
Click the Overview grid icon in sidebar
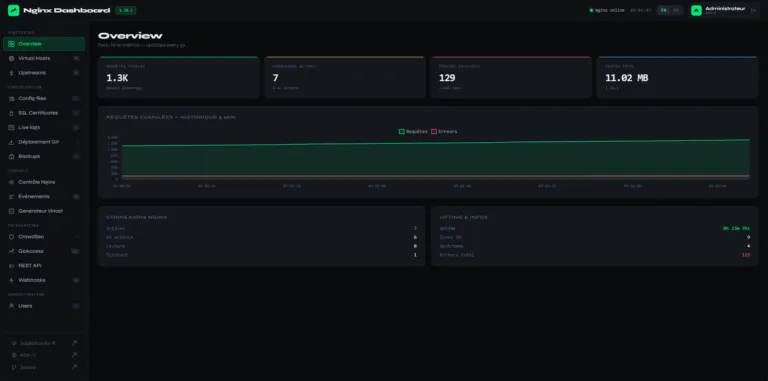coord(11,44)
